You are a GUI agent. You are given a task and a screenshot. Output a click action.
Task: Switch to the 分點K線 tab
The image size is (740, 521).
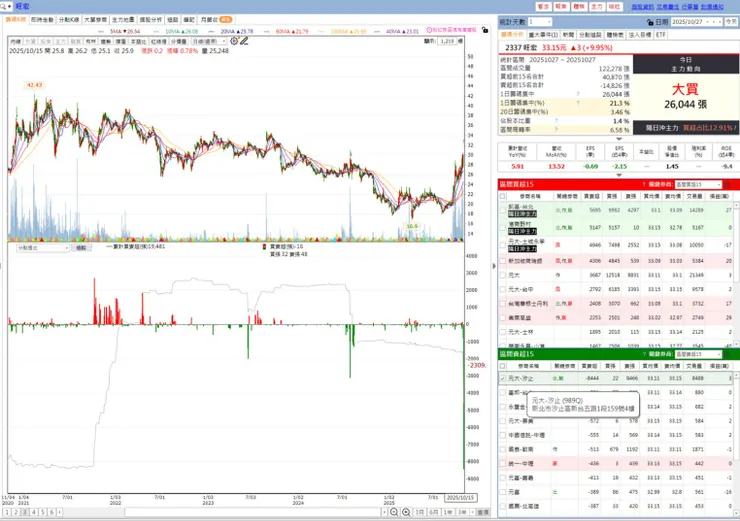tap(69, 20)
